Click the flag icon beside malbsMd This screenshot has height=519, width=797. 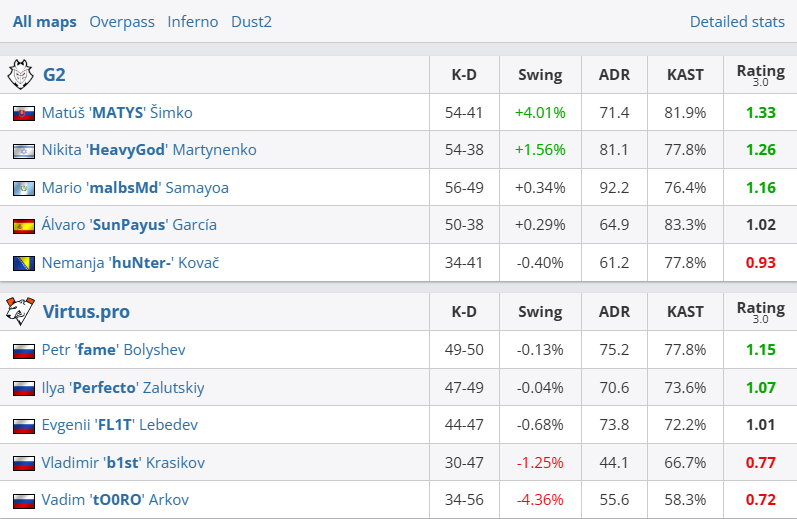[x=23, y=188]
